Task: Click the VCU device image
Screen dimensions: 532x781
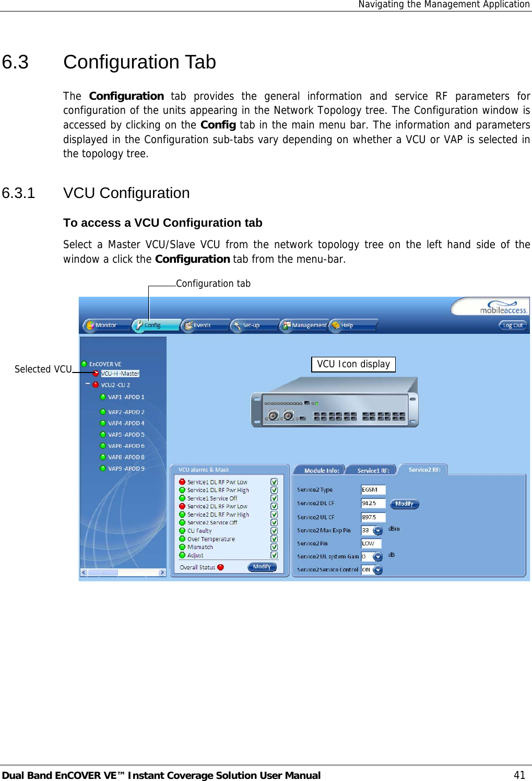Action: tap(335, 402)
